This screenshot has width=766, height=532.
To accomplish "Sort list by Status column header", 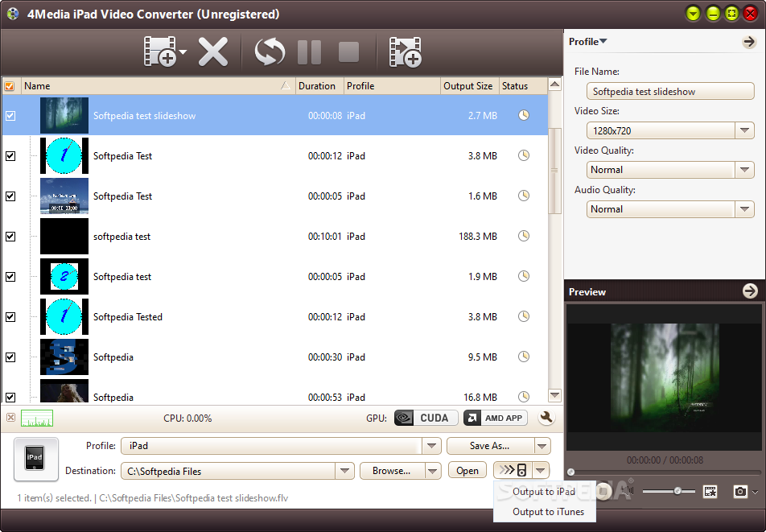I will click(523, 86).
